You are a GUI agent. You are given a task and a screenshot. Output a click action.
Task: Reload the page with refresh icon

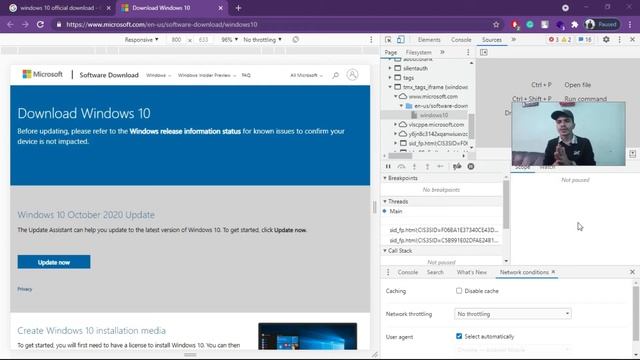click(x=40, y=24)
